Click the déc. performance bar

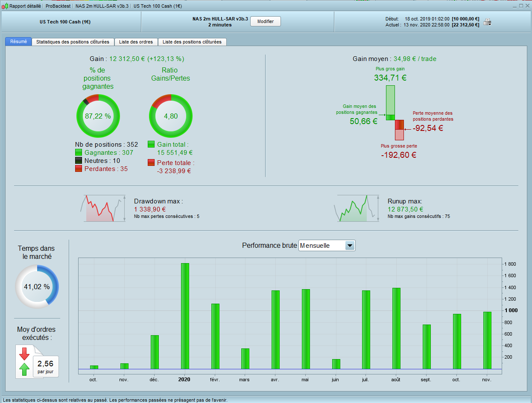[x=155, y=352]
